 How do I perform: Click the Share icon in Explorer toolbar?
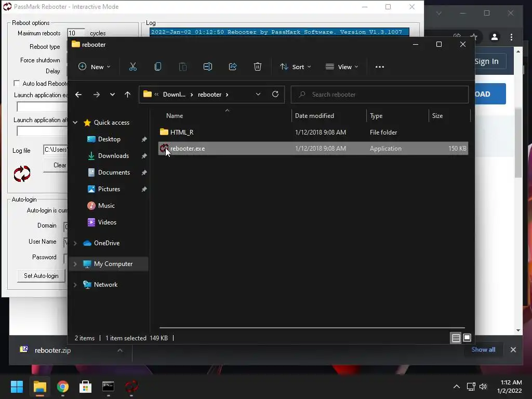233,67
